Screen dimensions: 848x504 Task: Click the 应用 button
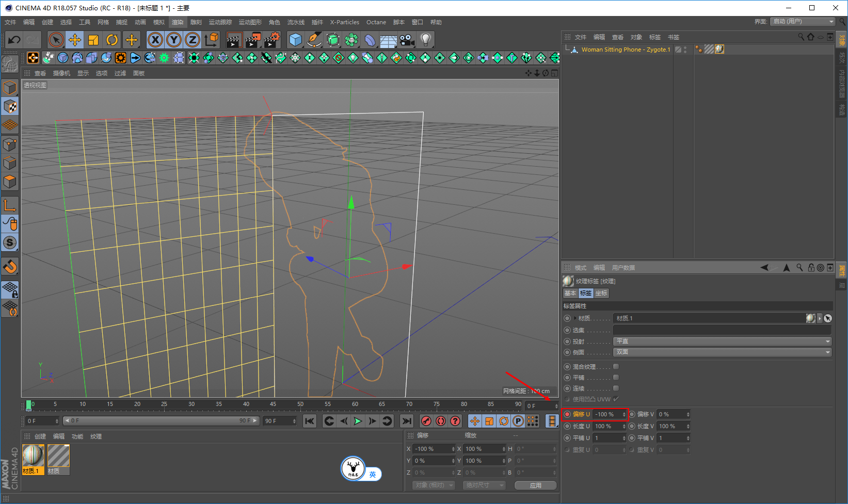(535, 485)
